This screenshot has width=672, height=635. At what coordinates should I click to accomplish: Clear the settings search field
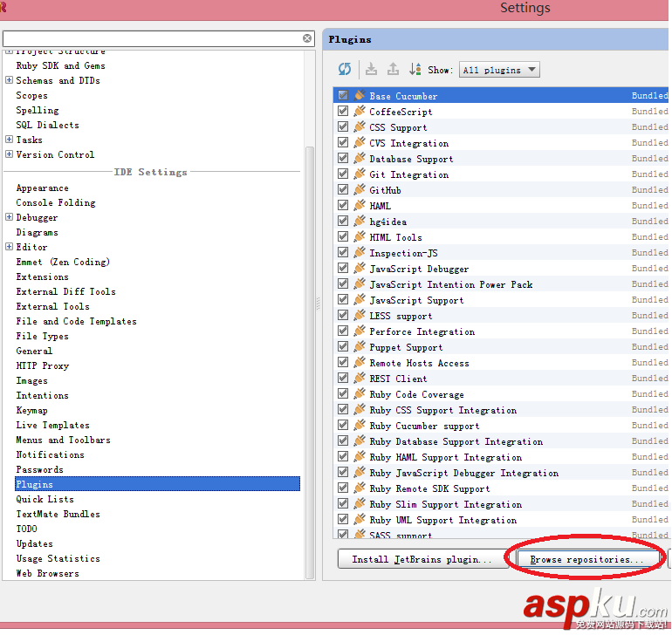pos(307,38)
